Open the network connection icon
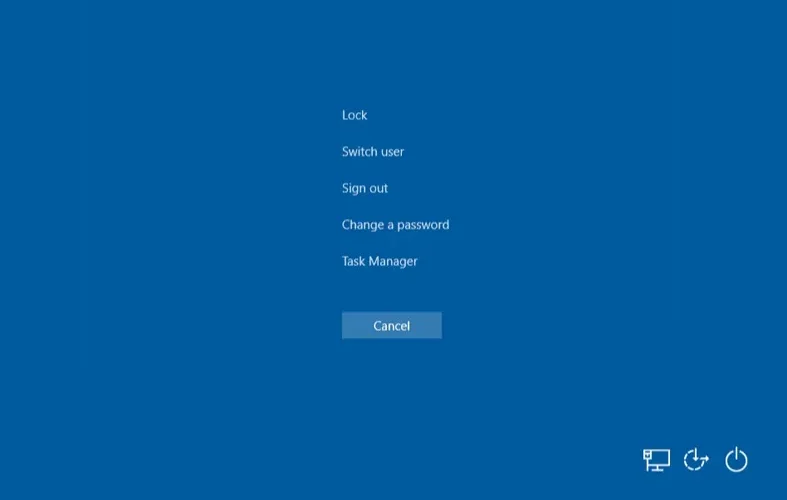The image size is (787, 500). pos(657,460)
